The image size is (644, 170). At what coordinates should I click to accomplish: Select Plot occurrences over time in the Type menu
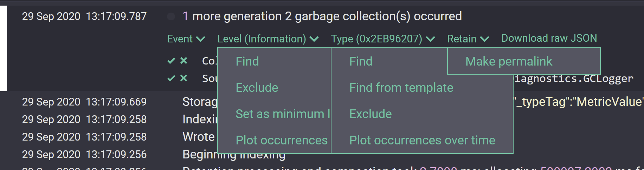click(422, 140)
